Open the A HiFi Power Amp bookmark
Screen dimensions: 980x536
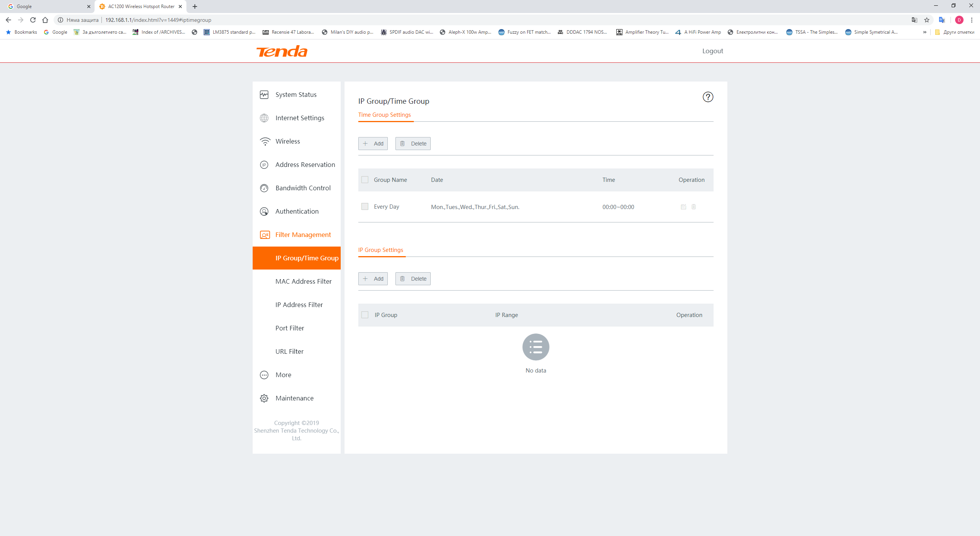(x=698, y=32)
